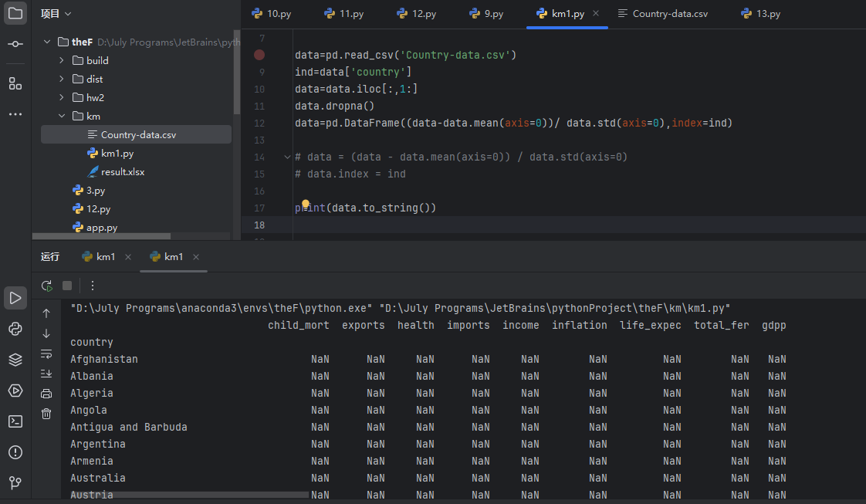Open 12.py file in project tree

92,208
